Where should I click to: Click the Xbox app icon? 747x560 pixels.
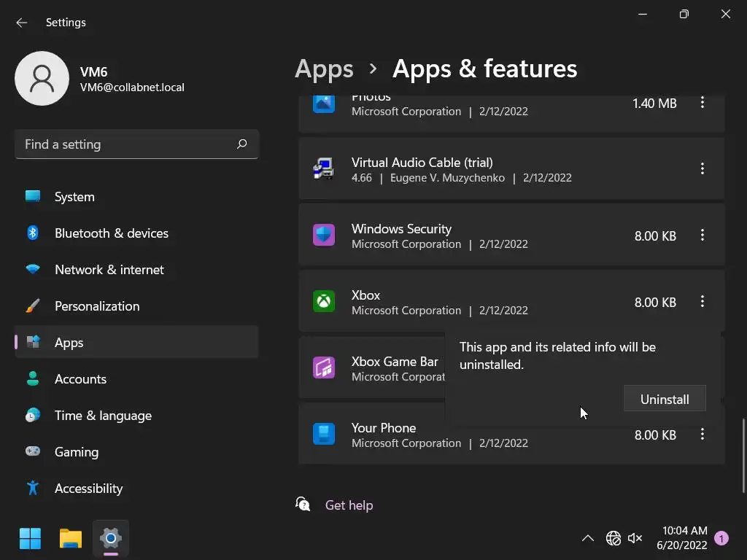(x=324, y=302)
